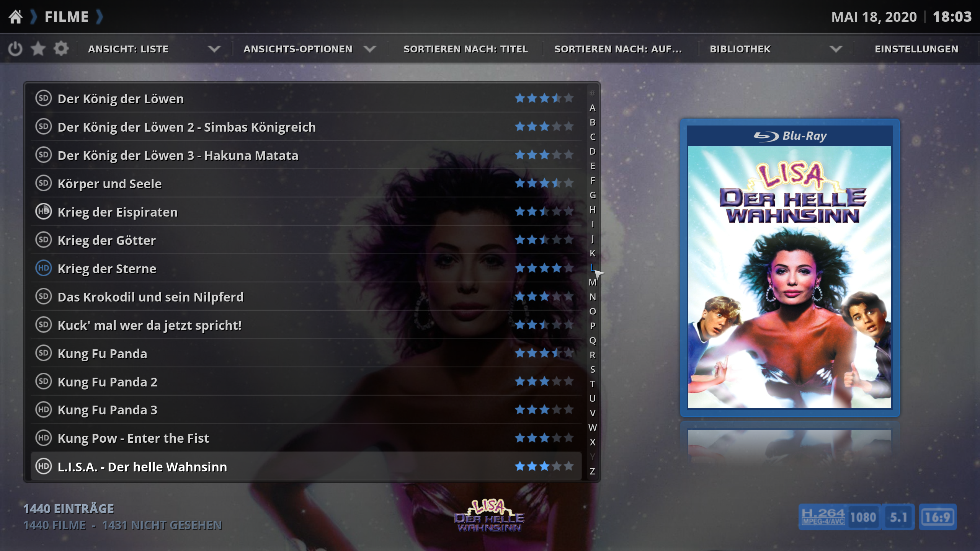
Task: Jump to letter S in the alphabet bar
Action: (593, 370)
